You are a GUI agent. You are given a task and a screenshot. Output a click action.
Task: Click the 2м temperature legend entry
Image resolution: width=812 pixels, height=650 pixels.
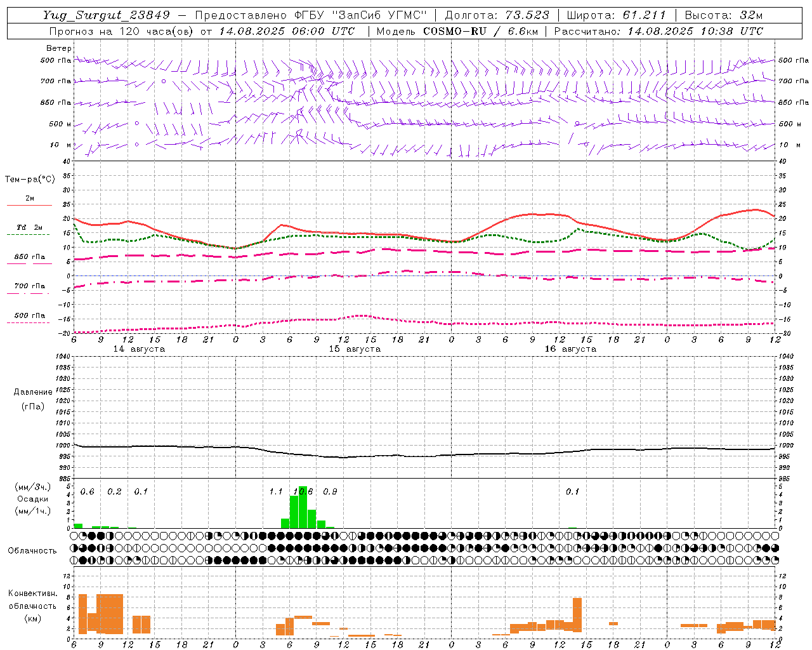pos(30,199)
